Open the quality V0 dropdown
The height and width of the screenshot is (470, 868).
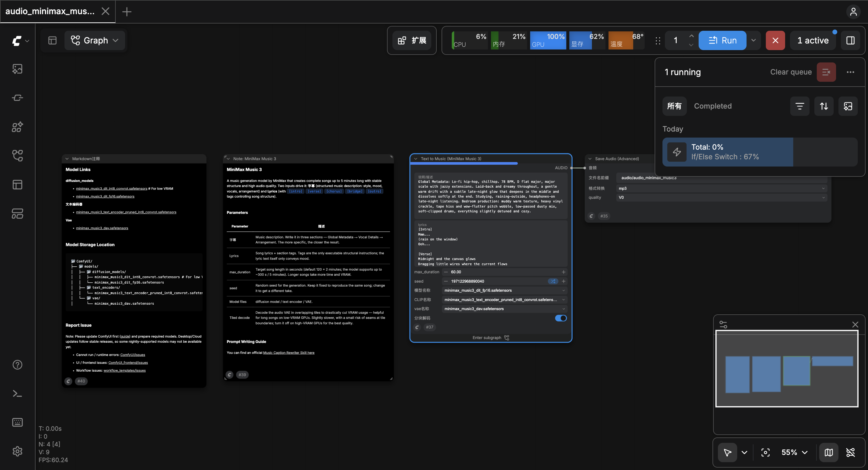[722, 198]
